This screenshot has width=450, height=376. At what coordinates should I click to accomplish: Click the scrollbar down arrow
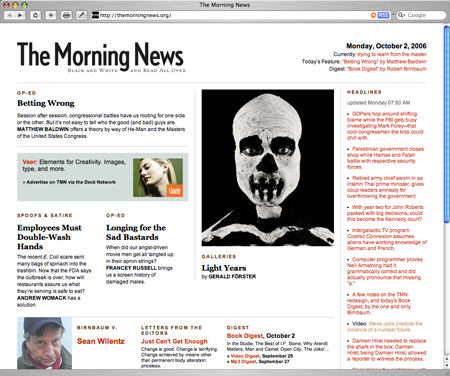click(447, 365)
